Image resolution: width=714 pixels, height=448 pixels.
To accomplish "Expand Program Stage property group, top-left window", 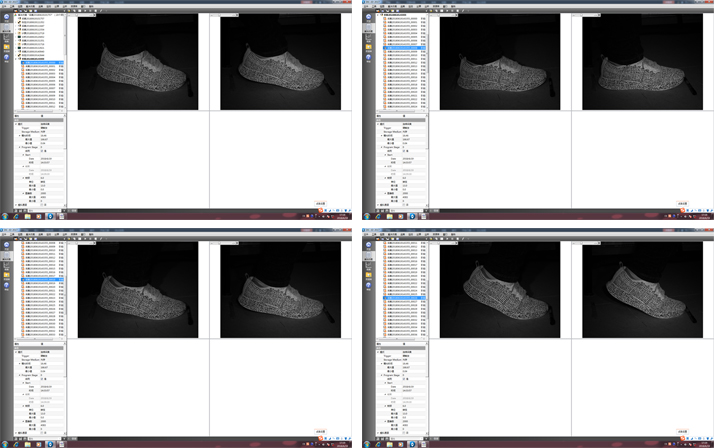I will click(x=18, y=147).
